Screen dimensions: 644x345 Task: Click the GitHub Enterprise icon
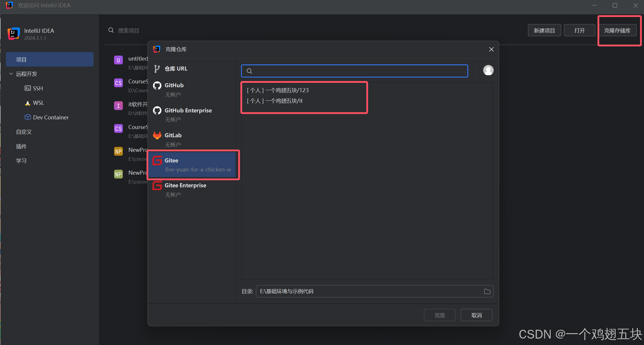click(157, 111)
